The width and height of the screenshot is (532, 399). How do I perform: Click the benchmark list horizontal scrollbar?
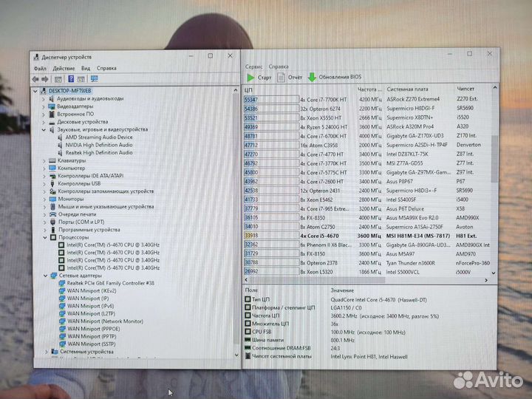tap(316, 280)
